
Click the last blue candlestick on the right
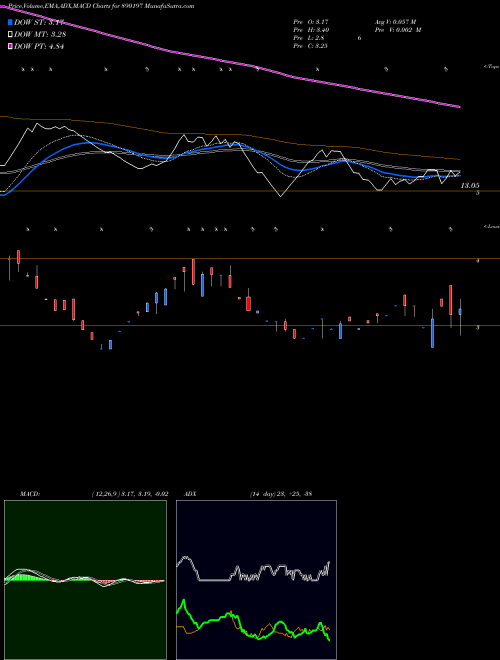tap(460, 312)
